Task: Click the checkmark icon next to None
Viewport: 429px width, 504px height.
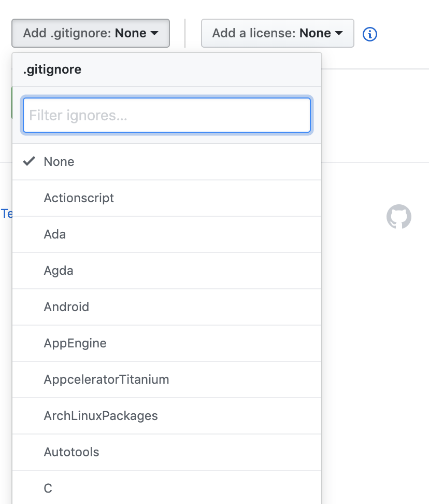Action: click(29, 161)
